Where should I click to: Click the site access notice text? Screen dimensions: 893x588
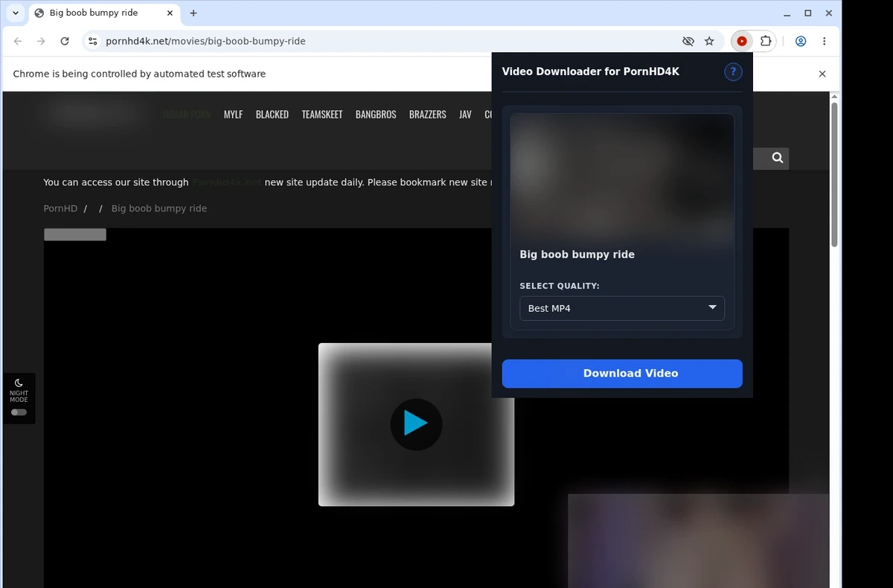(268, 182)
